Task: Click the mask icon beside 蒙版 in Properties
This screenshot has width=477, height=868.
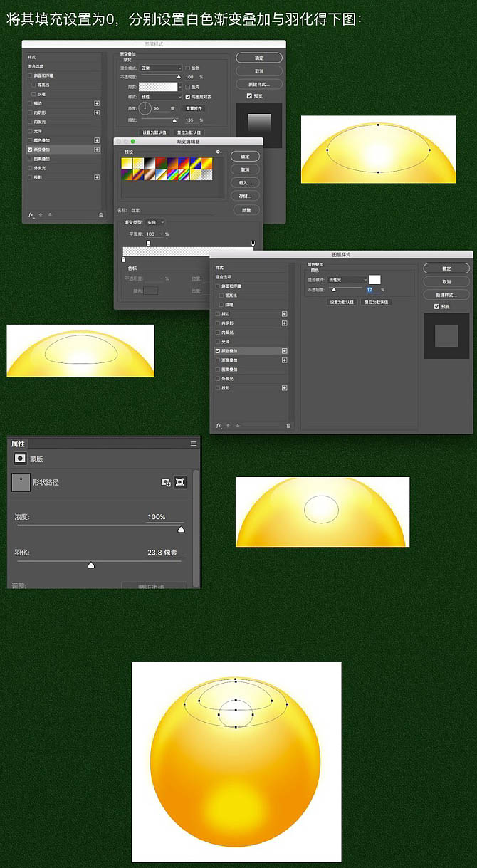Action: [20, 459]
